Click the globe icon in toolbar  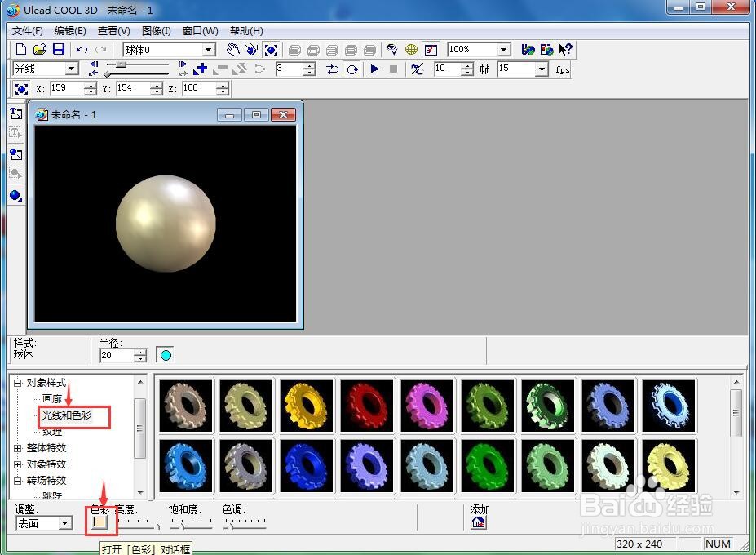[411, 49]
